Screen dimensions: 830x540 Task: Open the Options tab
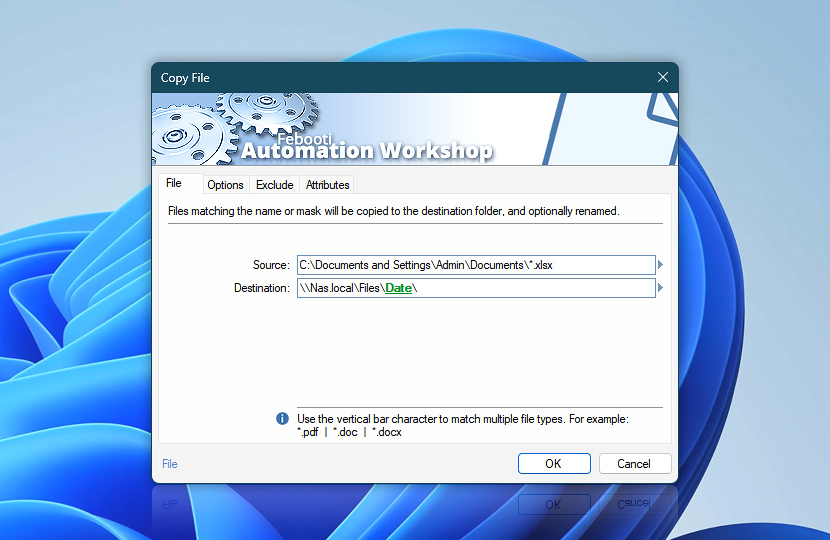(225, 185)
